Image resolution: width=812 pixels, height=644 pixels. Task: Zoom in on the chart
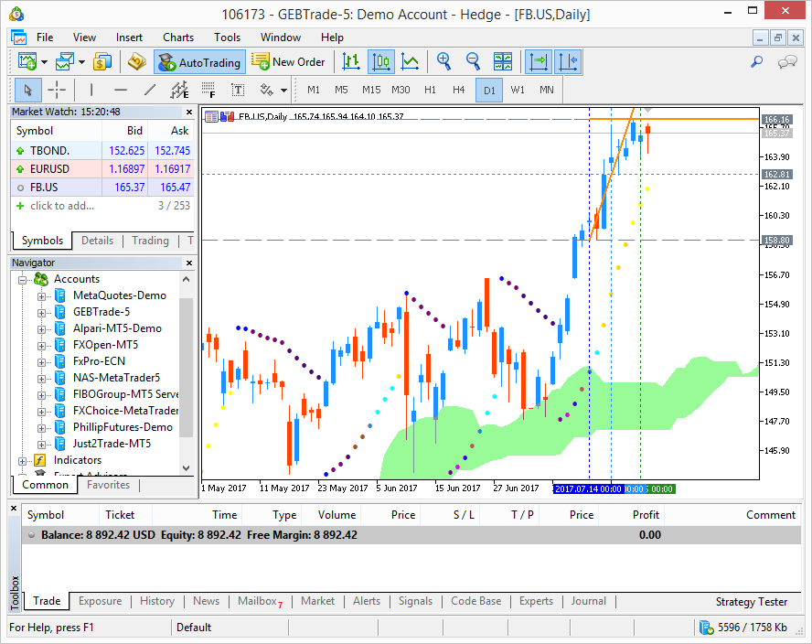pyautogui.click(x=443, y=62)
